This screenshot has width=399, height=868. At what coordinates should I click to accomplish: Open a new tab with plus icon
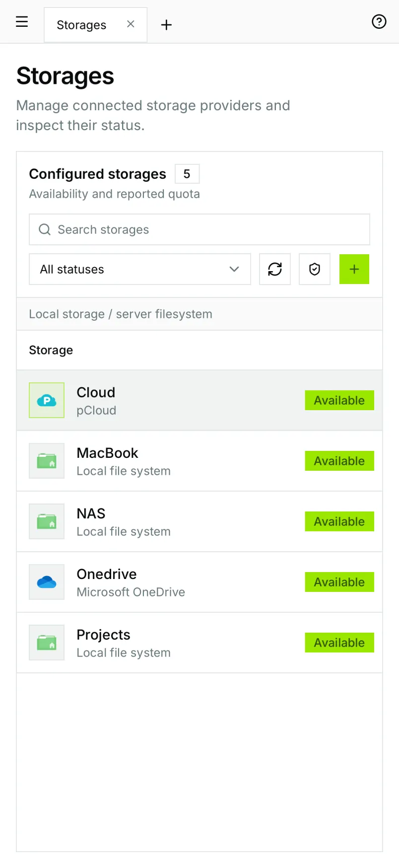pyautogui.click(x=167, y=25)
